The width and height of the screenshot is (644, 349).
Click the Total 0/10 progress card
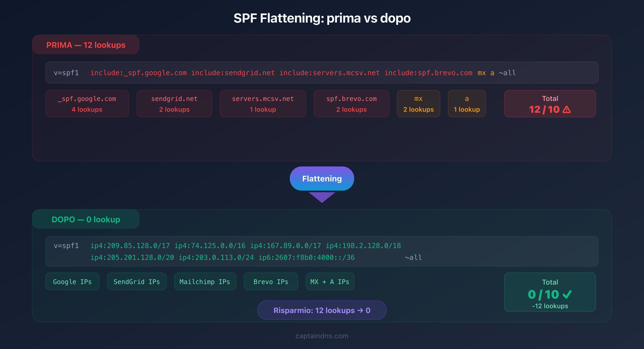click(x=550, y=292)
